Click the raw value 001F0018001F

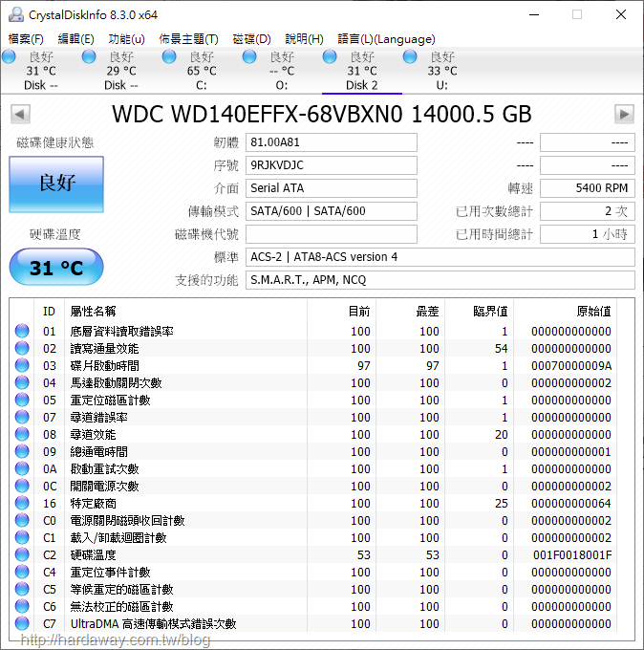point(572,554)
